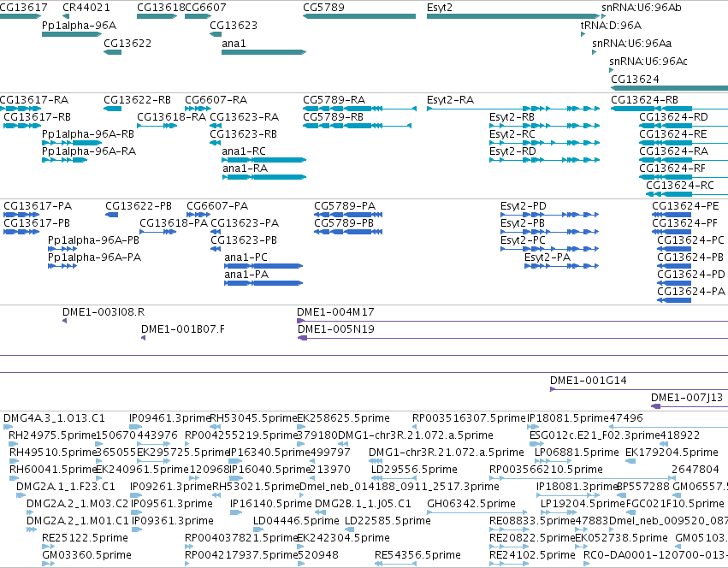Select the DME1-003I08.R clone end
This screenshot has width=728, height=568.
pyautogui.click(x=64, y=321)
